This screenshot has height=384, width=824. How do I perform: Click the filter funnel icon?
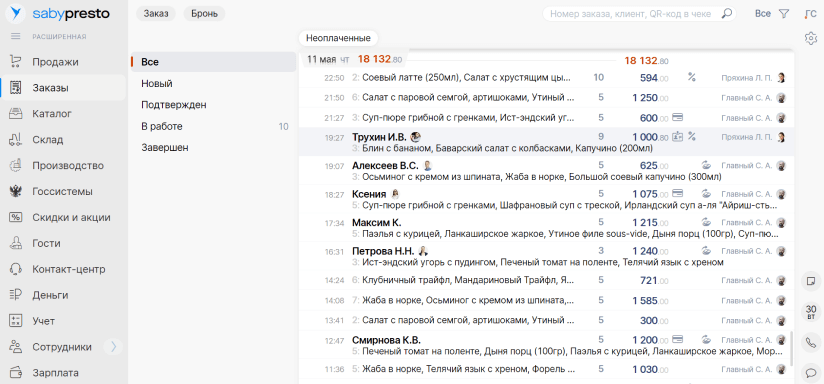click(784, 14)
